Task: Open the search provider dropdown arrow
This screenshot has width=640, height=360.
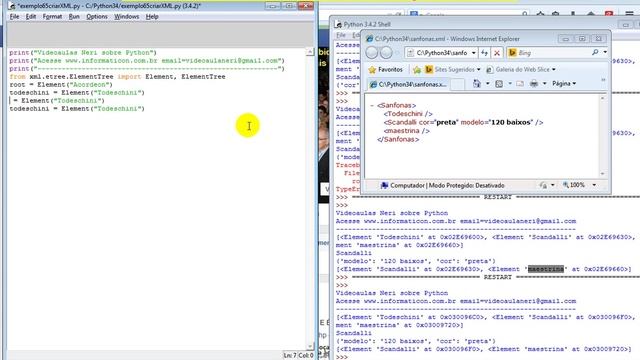Action: pyautogui.click(x=605, y=52)
